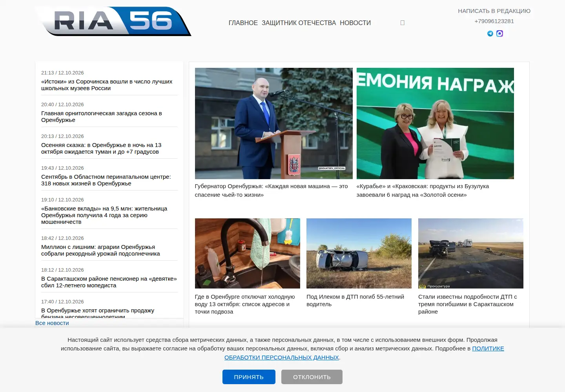Click the 17:40 / 12.10.2026 timestamp

click(62, 302)
